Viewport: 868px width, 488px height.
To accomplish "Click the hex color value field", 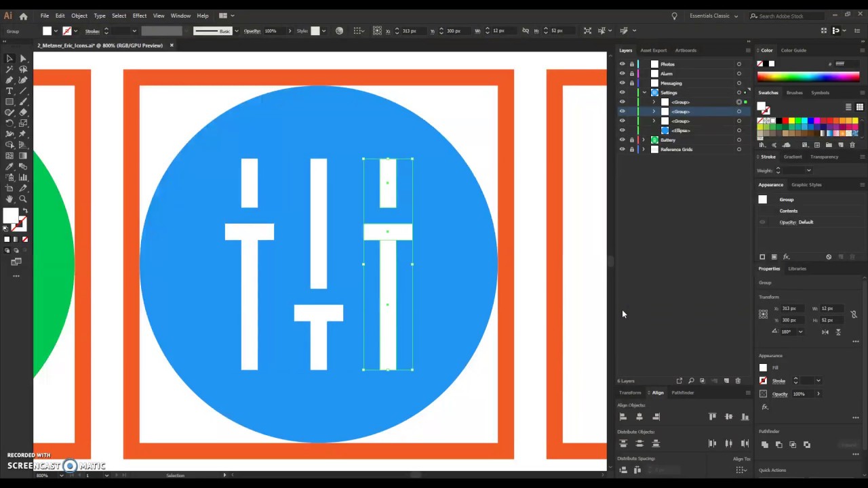I will pyautogui.click(x=846, y=64).
